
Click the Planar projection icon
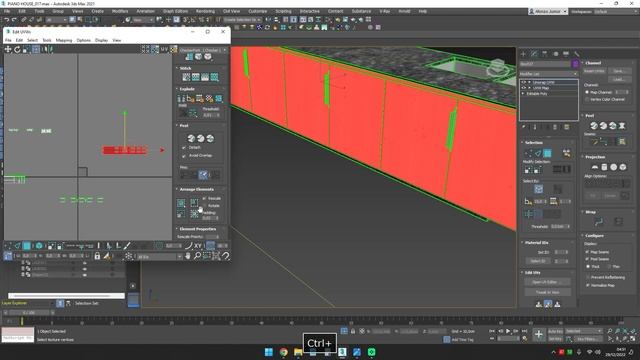(595, 167)
